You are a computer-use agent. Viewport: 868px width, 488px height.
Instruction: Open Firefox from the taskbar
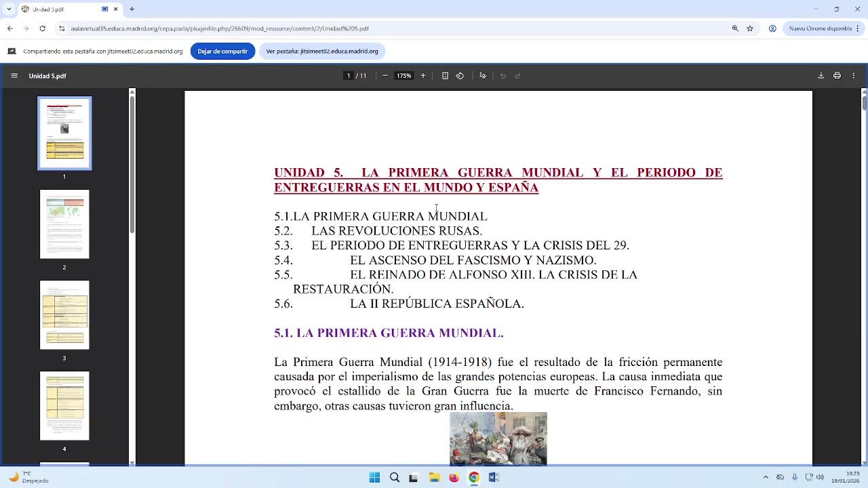[x=454, y=478]
